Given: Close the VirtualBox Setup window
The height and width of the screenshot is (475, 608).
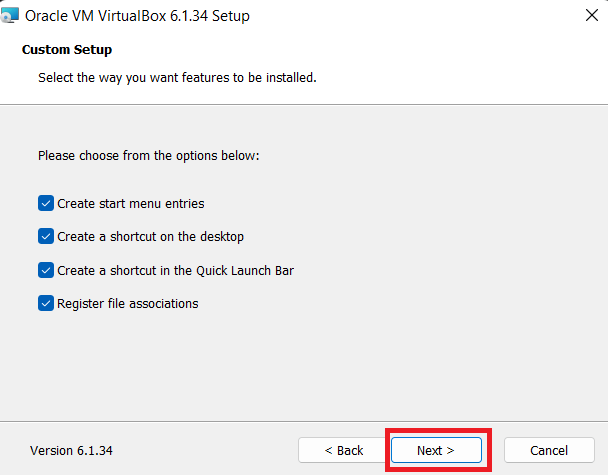Looking at the screenshot, I should 592,16.
